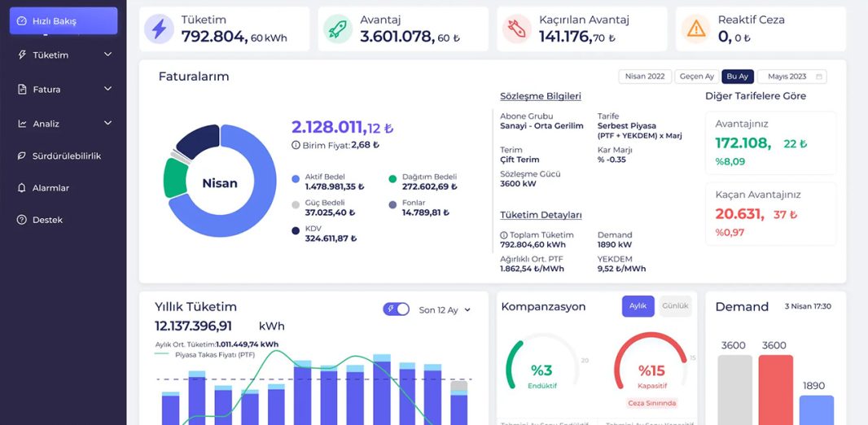Viewport: 868px width, 425px height.
Task: Click the 2.128.011,12 ₺ invoice total
Action: point(342,128)
